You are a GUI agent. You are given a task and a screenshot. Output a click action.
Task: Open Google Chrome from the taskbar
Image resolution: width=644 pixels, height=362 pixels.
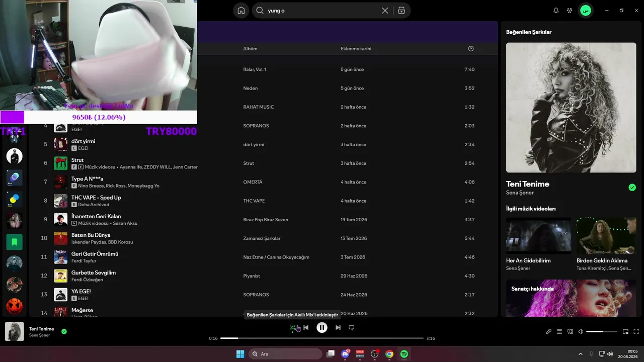389,354
